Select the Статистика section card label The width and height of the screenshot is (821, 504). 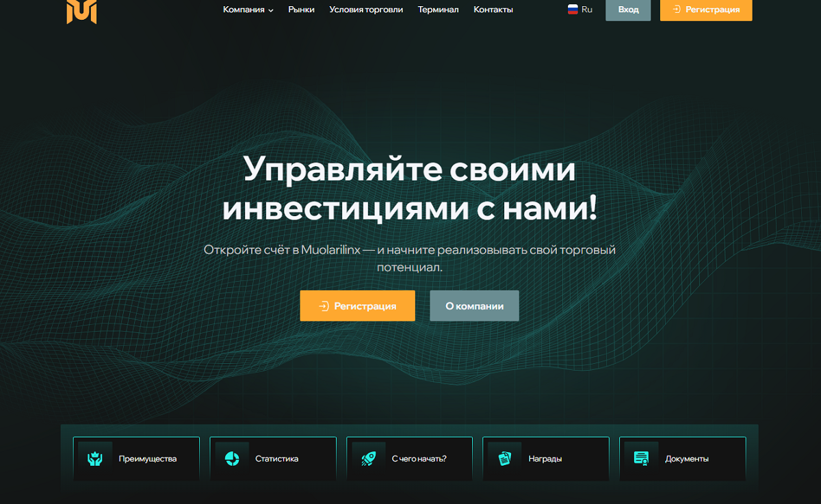[x=276, y=459]
